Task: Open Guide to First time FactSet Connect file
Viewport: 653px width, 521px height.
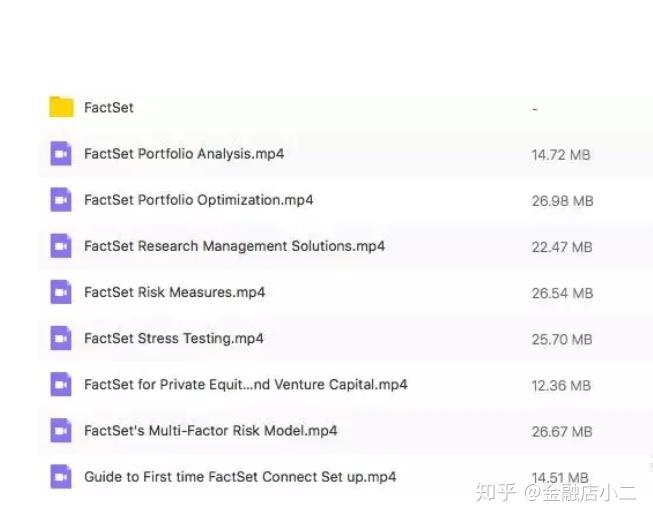Action: [x=240, y=476]
